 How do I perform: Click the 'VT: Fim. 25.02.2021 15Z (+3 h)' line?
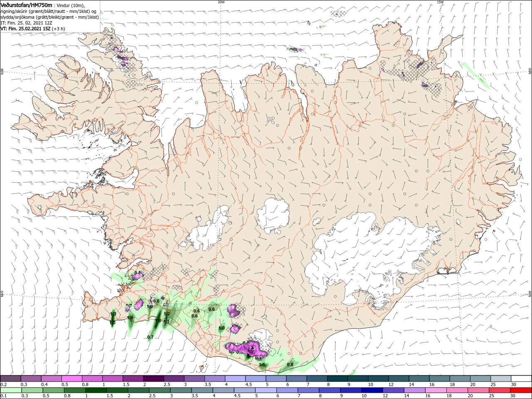coord(32,29)
